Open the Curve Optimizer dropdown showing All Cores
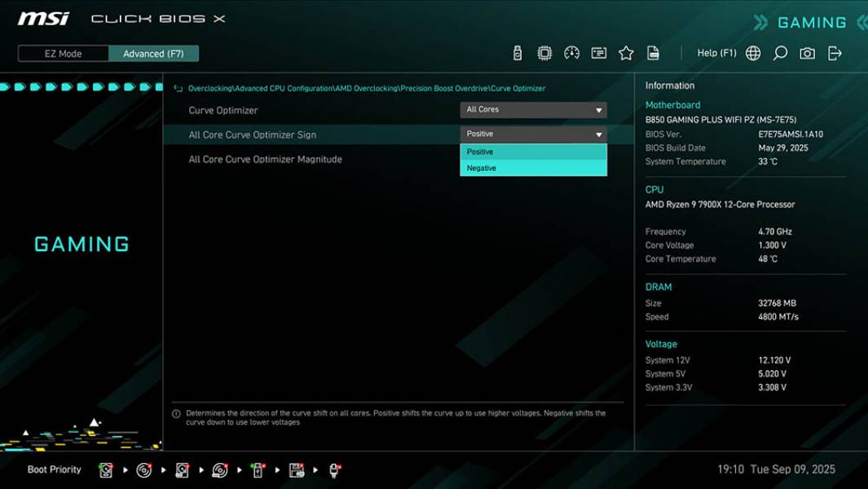 532,109
